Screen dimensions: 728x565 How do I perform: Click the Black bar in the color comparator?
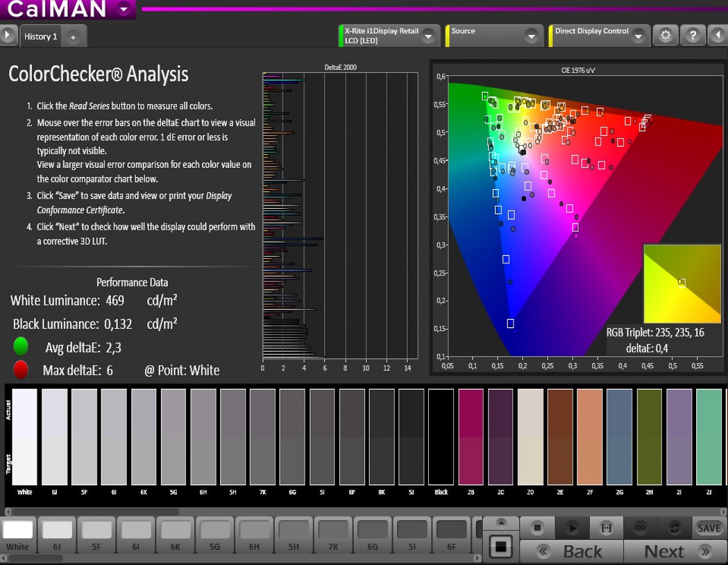tap(441, 437)
